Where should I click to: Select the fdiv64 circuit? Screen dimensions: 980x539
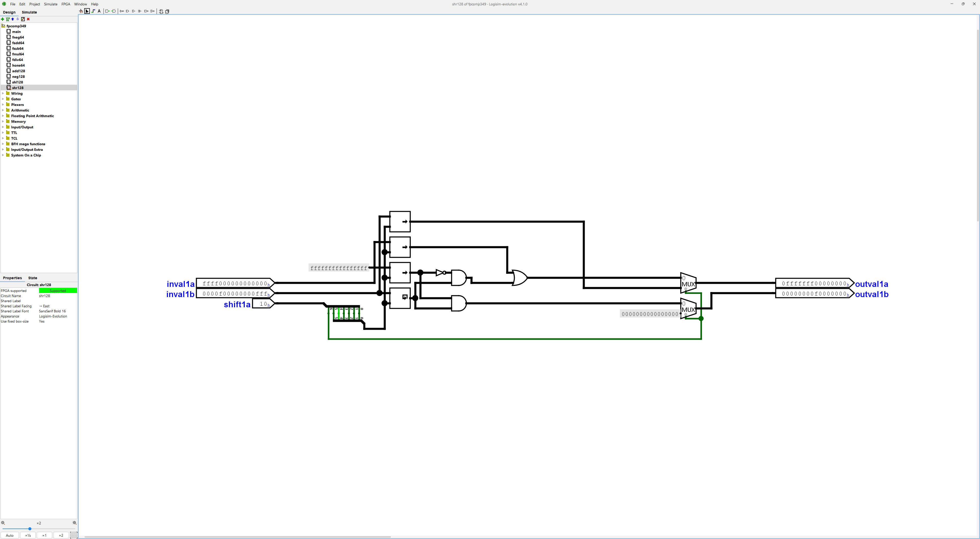pyautogui.click(x=18, y=60)
